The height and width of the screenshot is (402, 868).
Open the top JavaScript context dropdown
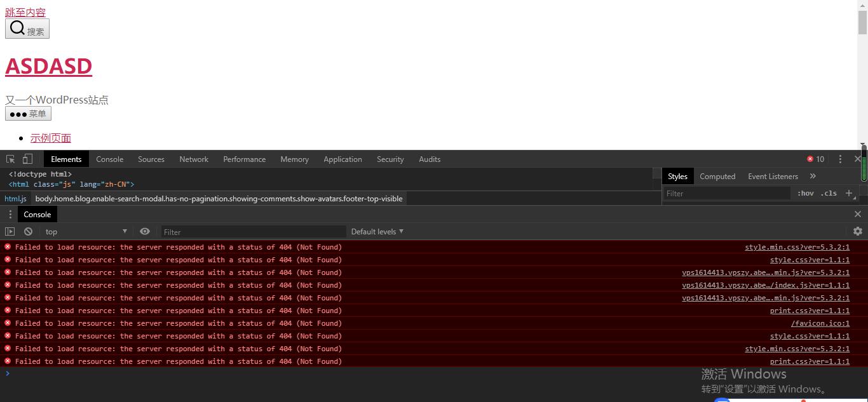pyautogui.click(x=86, y=232)
